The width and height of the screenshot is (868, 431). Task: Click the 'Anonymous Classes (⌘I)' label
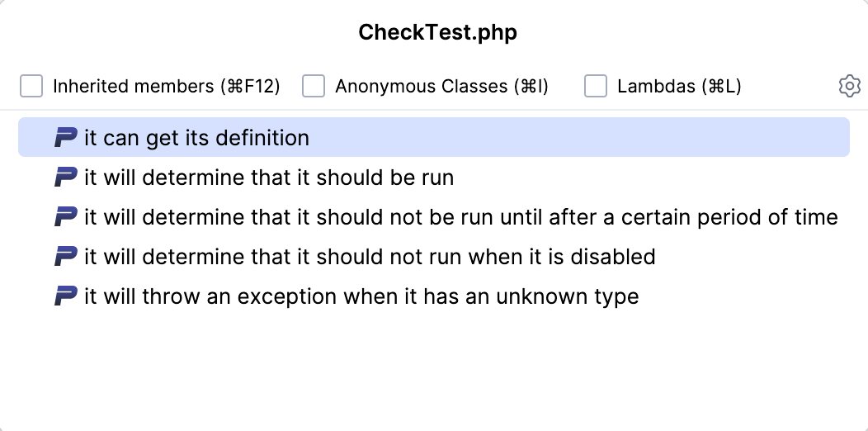(x=441, y=86)
